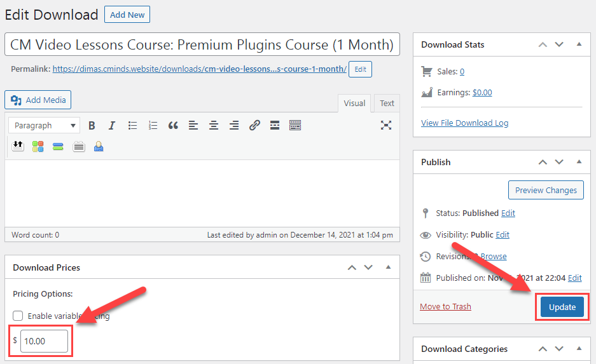
Task: Collapse the Download Prices panel
Action: click(388, 267)
